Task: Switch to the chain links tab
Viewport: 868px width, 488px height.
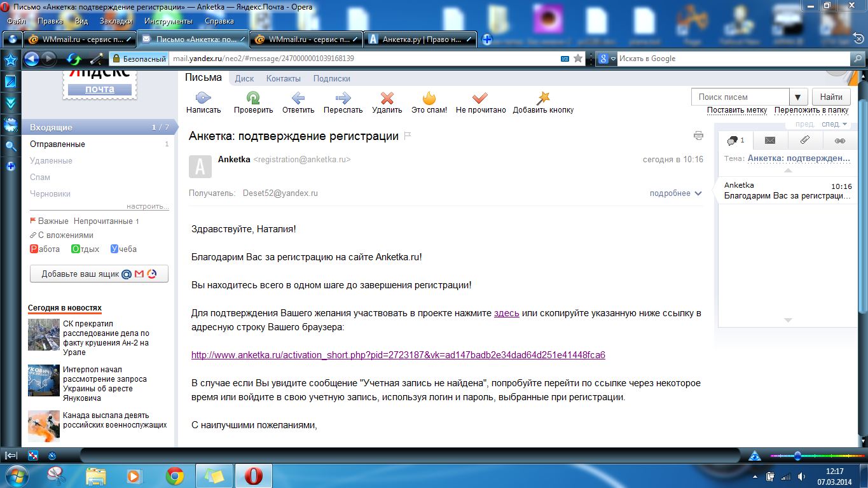Action: [839, 141]
